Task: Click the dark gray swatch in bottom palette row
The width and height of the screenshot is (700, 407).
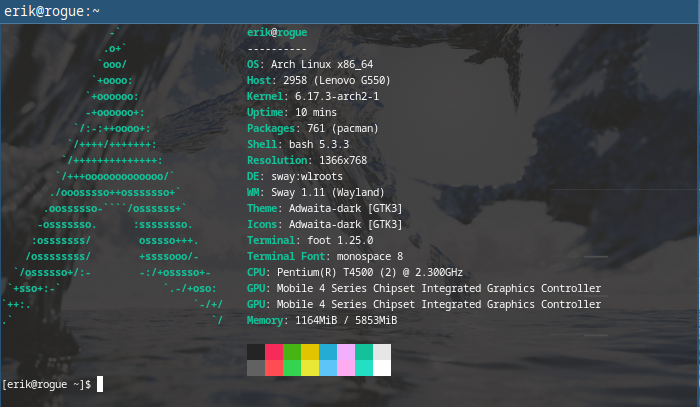Action: (256, 368)
